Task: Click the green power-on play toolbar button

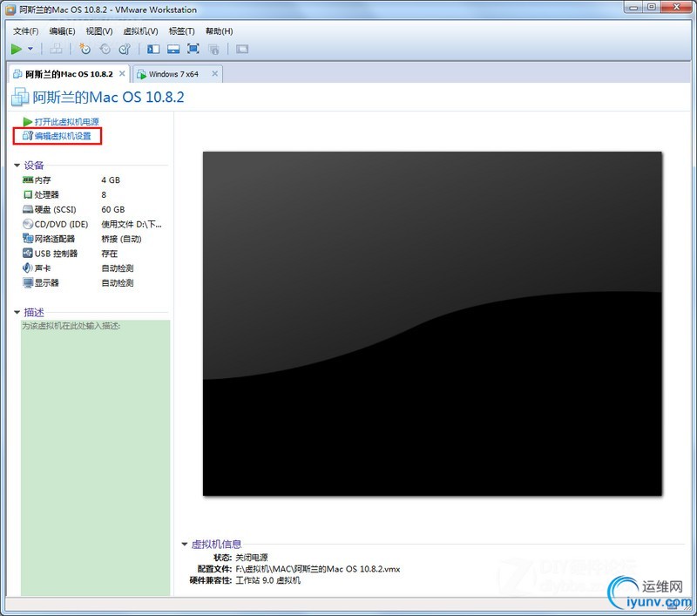Action: click(17, 49)
